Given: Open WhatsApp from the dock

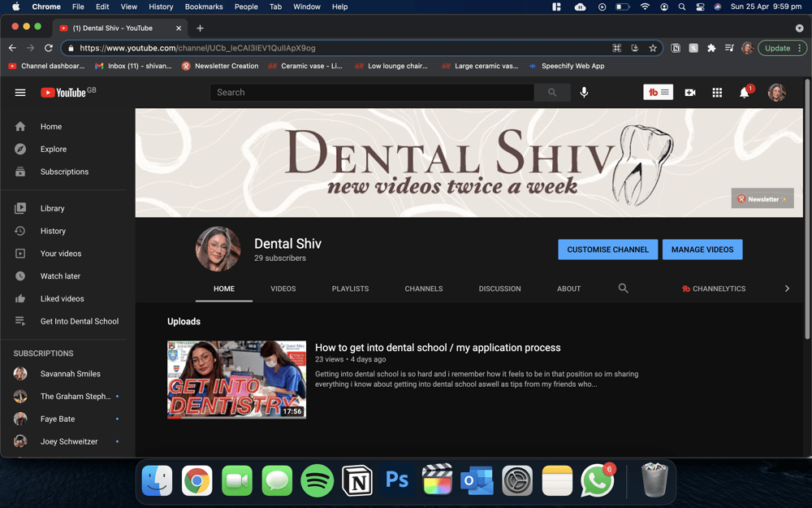Looking at the screenshot, I should click(597, 480).
